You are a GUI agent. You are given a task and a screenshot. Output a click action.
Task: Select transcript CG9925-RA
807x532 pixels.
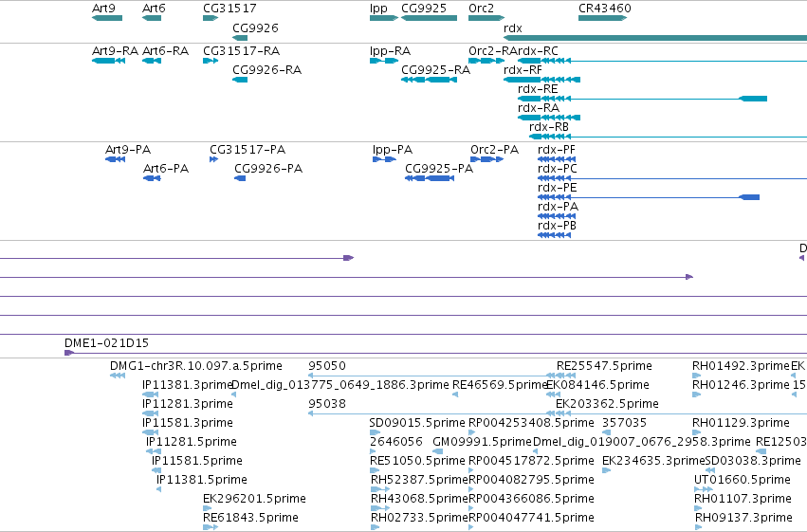tap(435, 70)
